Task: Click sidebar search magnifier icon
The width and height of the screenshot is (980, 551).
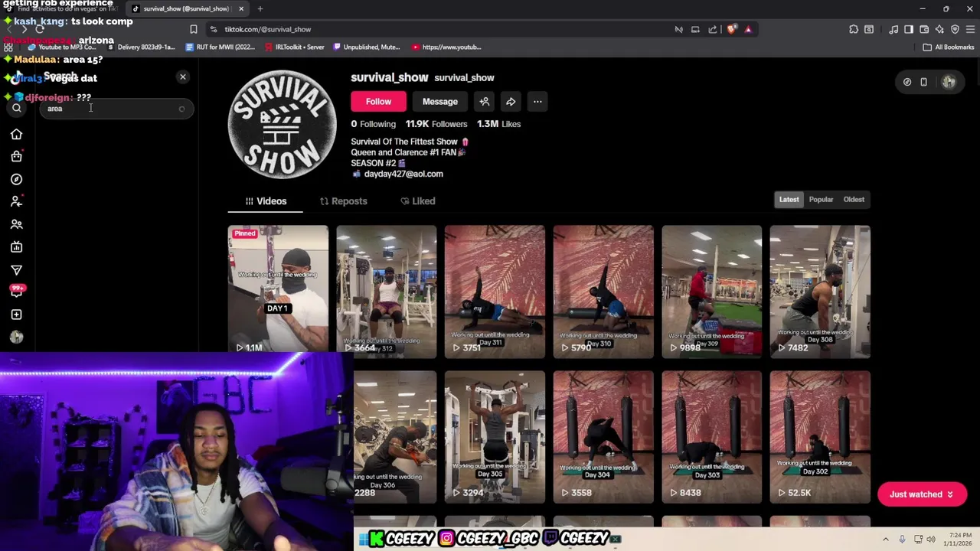Action: click(16, 108)
